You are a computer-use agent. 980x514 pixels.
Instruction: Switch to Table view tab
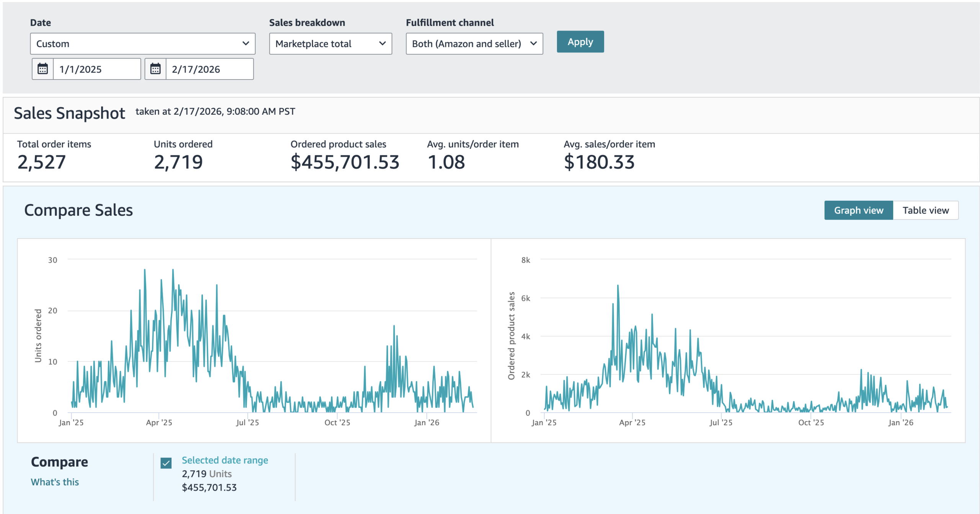click(x=925, y=210)
